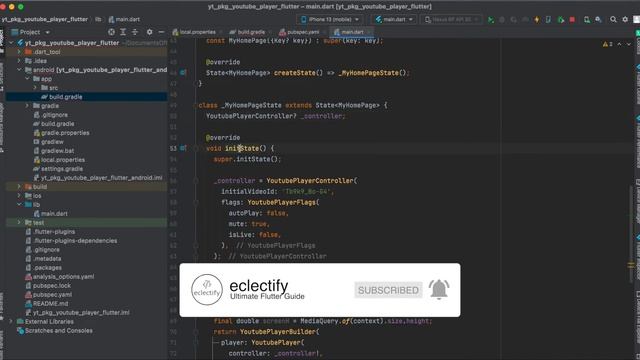Expand the ios folder
This screenshot has height=360, width=640.
(x=19, y=196)
